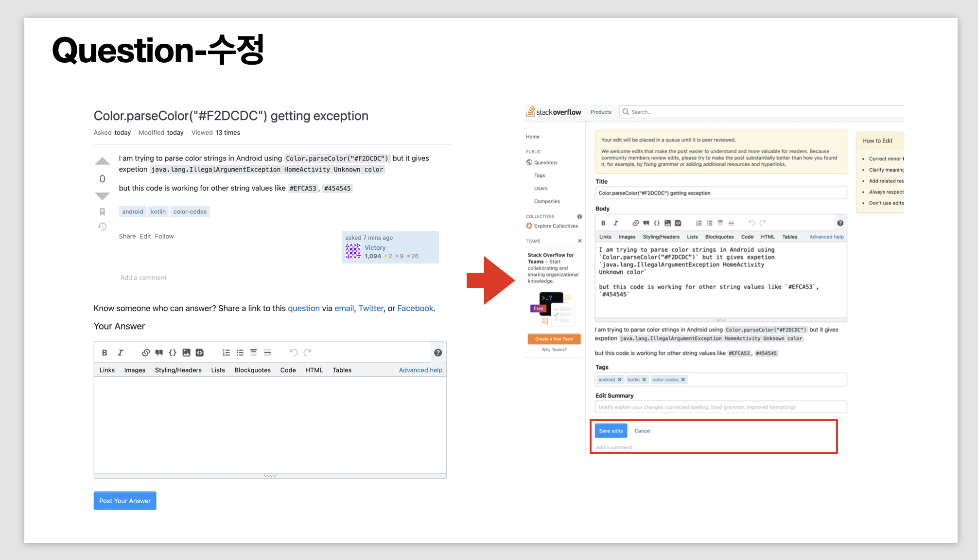
Task: Open the Tables help tab in the edit page editor
Action: pyautogui.click(x=789, y=237)
